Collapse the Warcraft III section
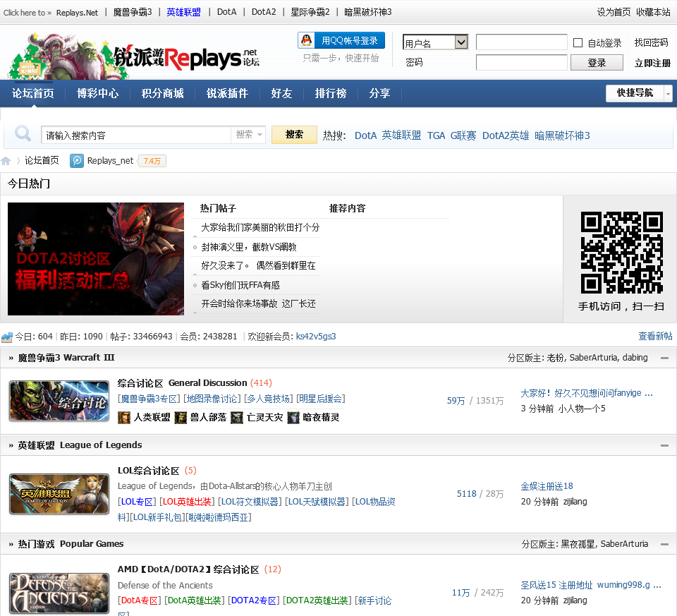Image resolution: width=677 pixels, height=616 pixels. pyautogui.click(x=664, y=358)
